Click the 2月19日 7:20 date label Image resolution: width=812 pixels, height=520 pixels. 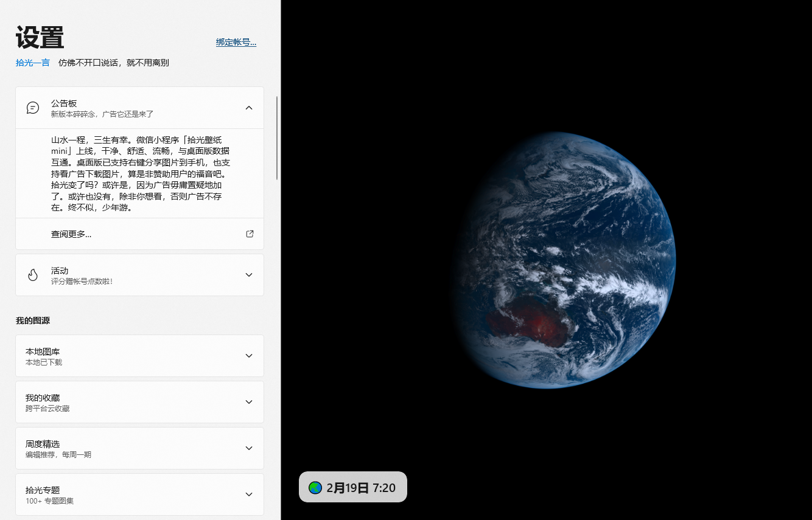click(x=361, y=488)
